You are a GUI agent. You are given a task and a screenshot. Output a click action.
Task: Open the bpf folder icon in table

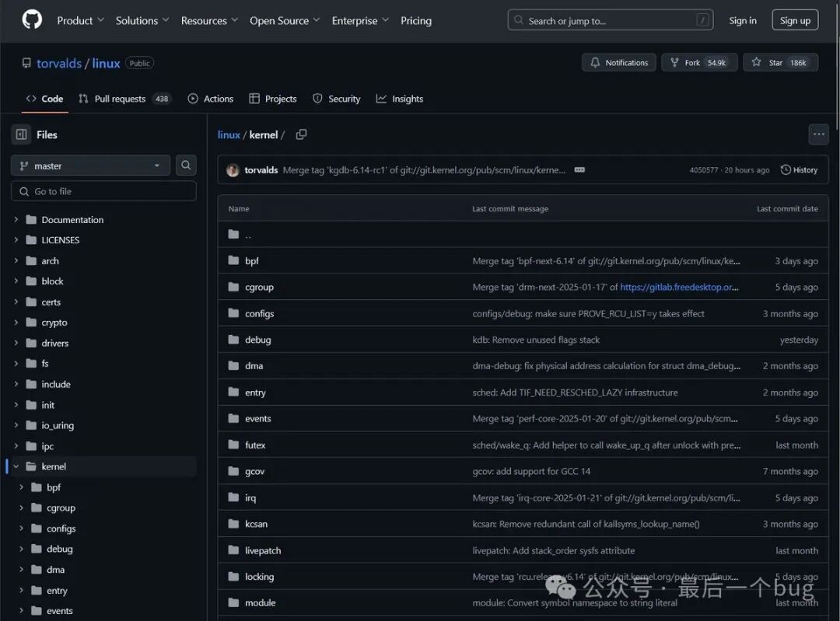coord(233,260)
